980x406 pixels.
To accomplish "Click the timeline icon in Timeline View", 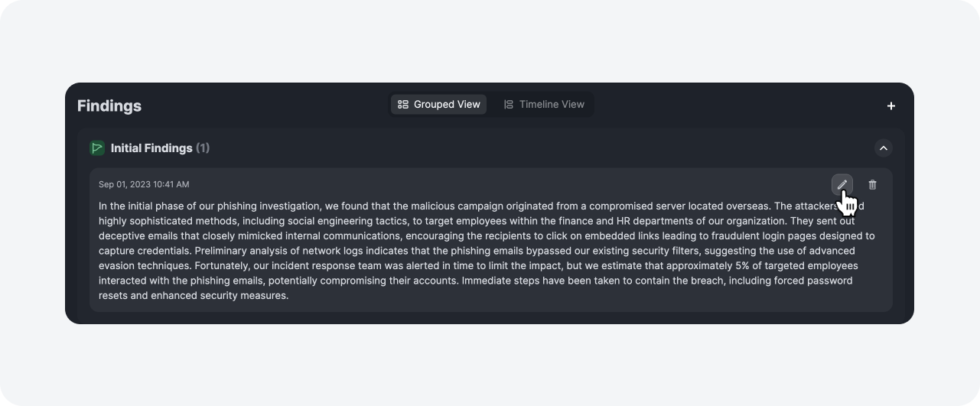I will tap(509, 105).
